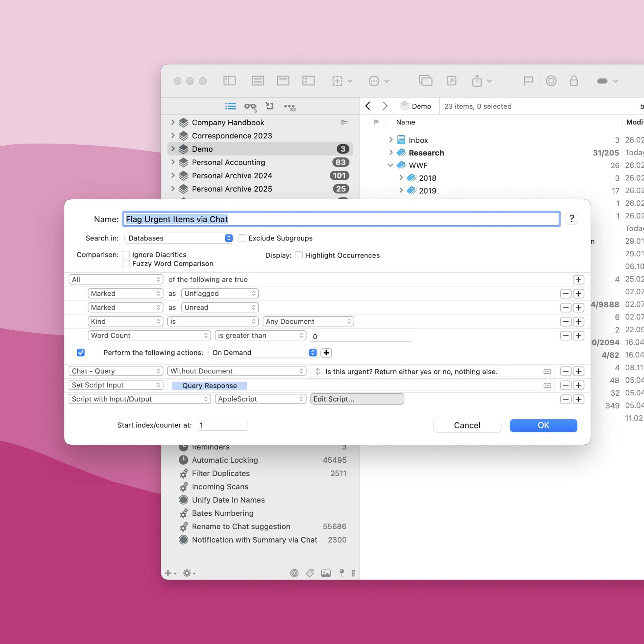Image resolution: width=644 pixels, height=644 pixels.
Task: Open the ellipsis actions menu icon
Action: point(374,81)
